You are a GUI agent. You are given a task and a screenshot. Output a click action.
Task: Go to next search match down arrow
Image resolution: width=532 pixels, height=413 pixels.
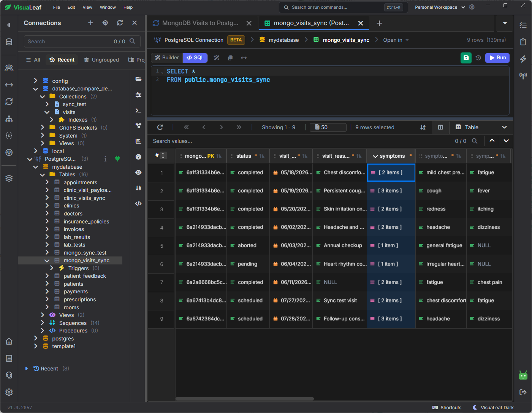pyautogui.click(x=506, y=141)
